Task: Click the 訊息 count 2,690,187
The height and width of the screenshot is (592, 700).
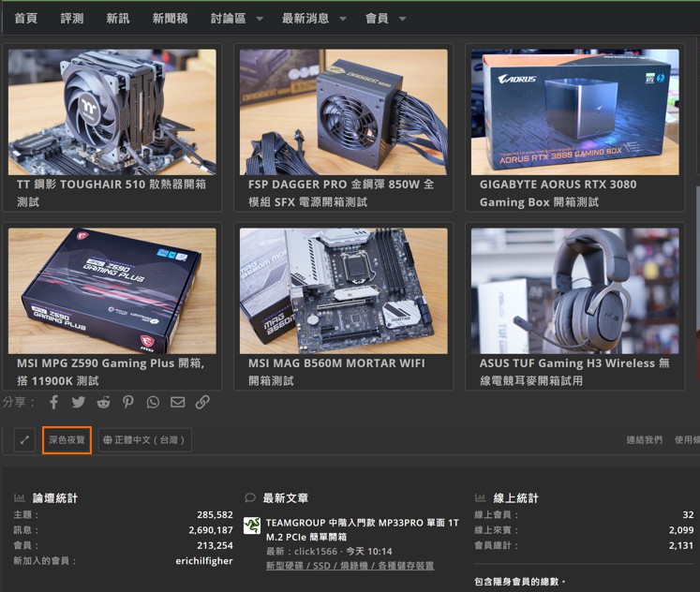Action: pyautogui.click(x=211, y=530)
